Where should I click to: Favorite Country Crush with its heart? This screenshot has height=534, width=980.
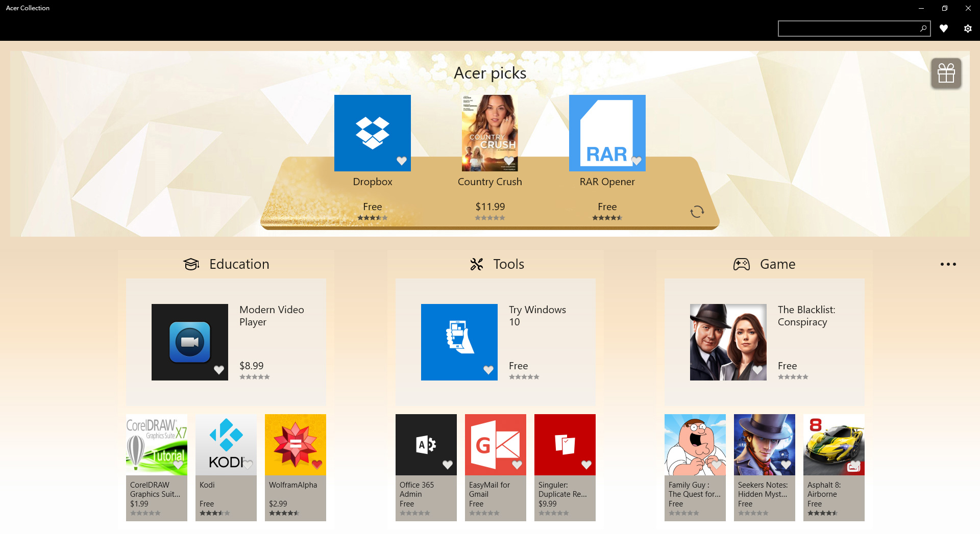tap(509, 161)
